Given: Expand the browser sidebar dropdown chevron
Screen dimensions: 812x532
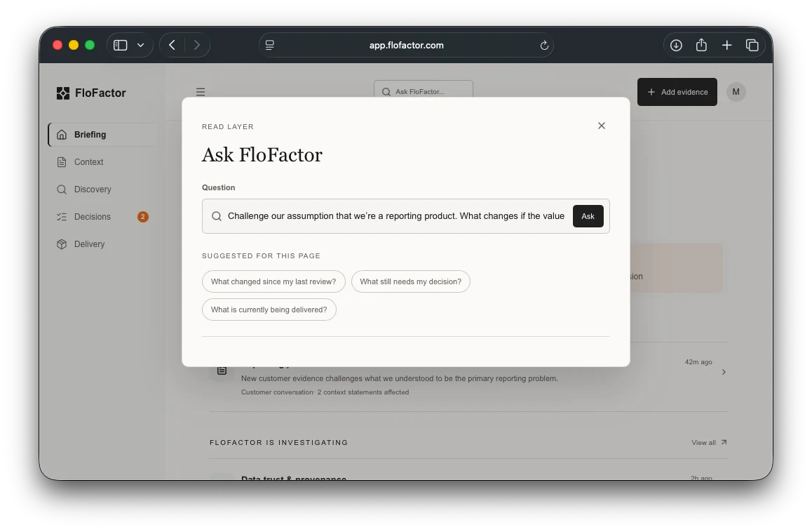Looking at the screenshot, I should tap(140, 45).
